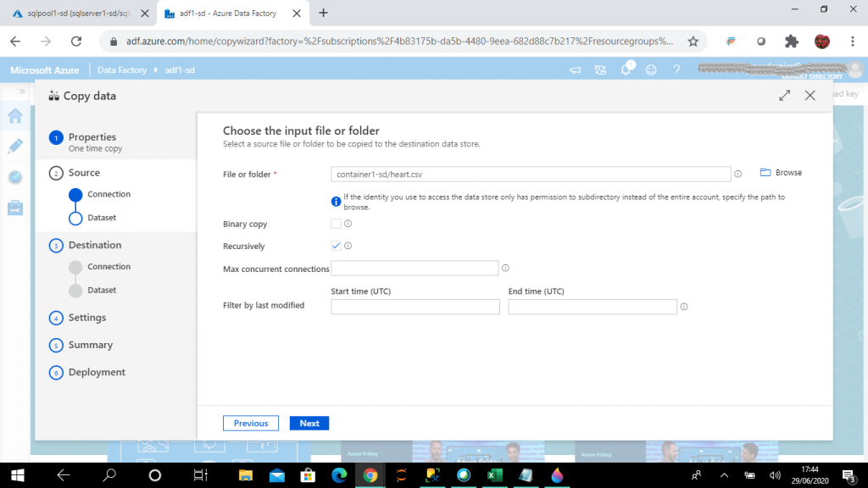This screenshot has height=488, width=868.
Task: Open the Windows notification center
Action: (x=849, y=475)
